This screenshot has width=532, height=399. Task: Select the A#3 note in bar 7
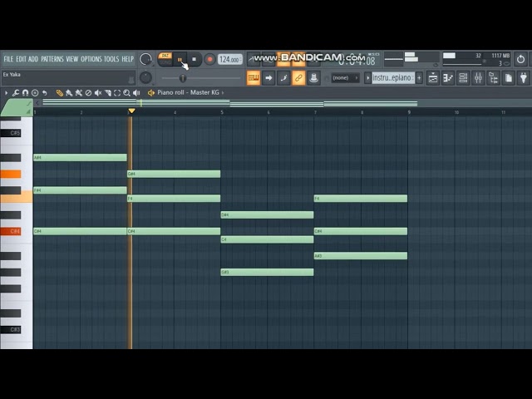tap(361, 256)
